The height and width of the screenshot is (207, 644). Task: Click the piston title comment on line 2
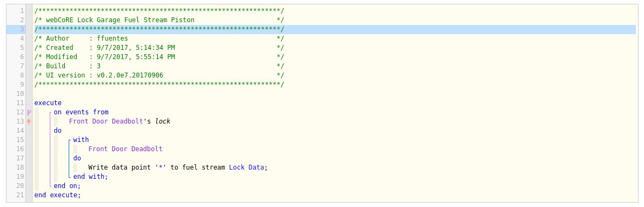point(159,20)
